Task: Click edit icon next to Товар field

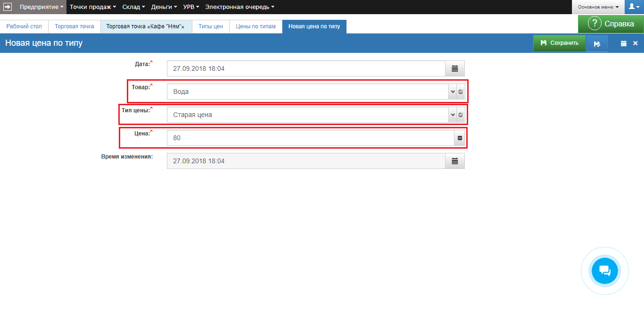Action: coord(461,92)
